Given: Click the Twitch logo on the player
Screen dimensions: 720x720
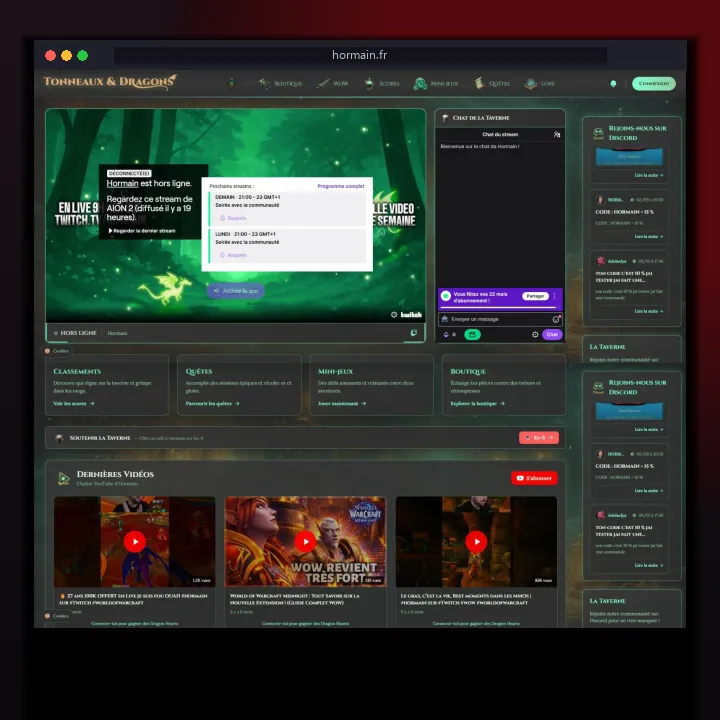Looking at the screenshot, I should [x=411, y=315].
